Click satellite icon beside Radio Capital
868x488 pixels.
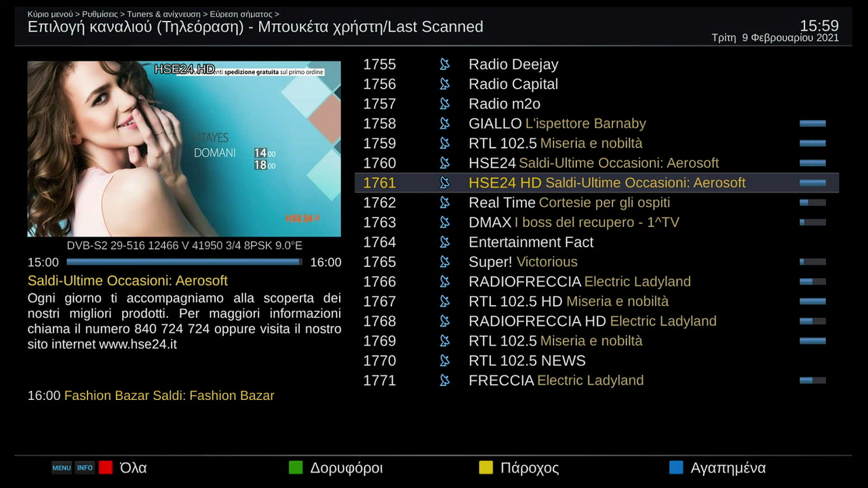(445, 84)
